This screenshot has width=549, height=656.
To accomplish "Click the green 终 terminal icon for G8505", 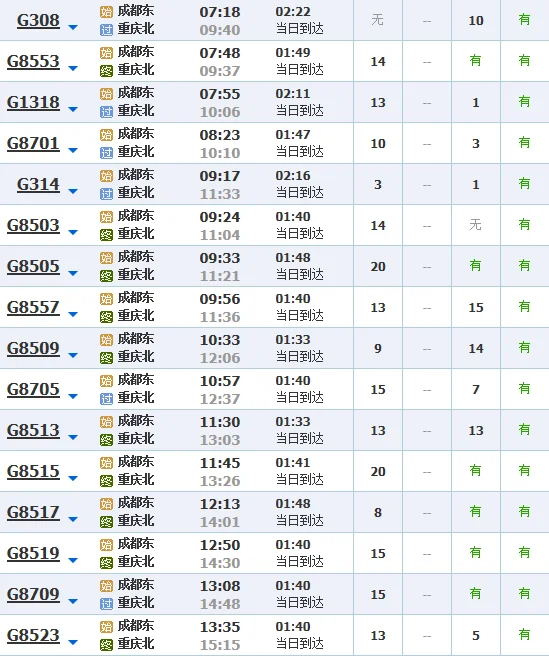I will (x=106, y=276).
